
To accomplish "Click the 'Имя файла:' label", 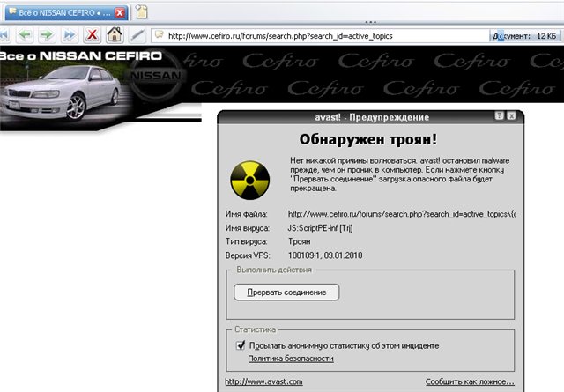I will pos(247,214).
